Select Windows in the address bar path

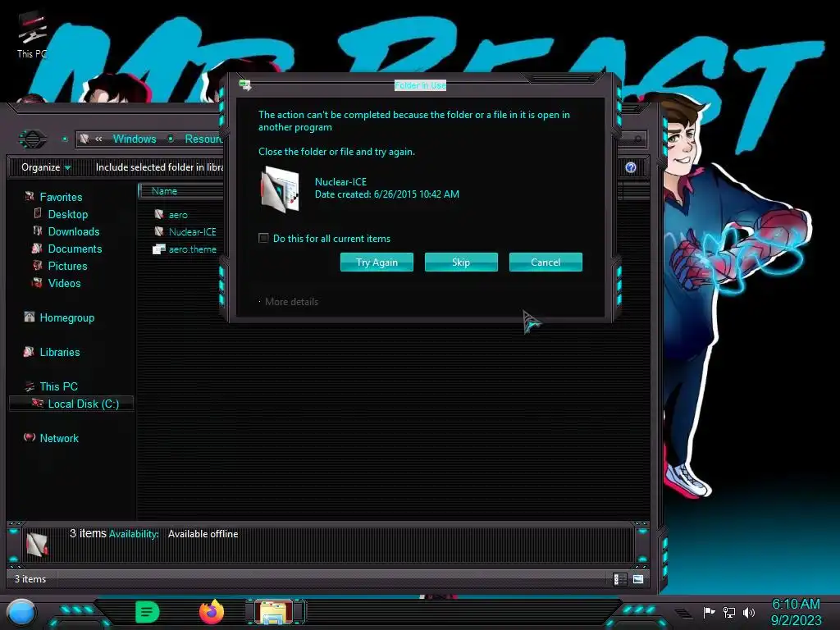click(135, 139)
